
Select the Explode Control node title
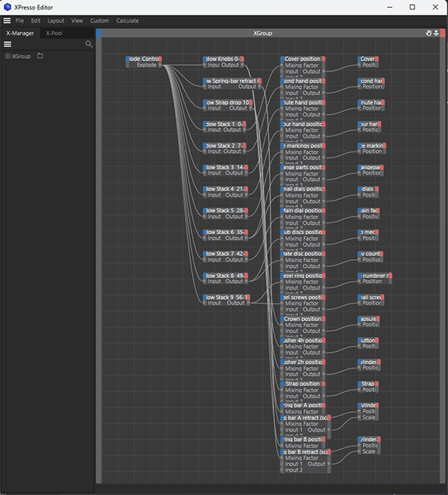[x=144, y=59]
